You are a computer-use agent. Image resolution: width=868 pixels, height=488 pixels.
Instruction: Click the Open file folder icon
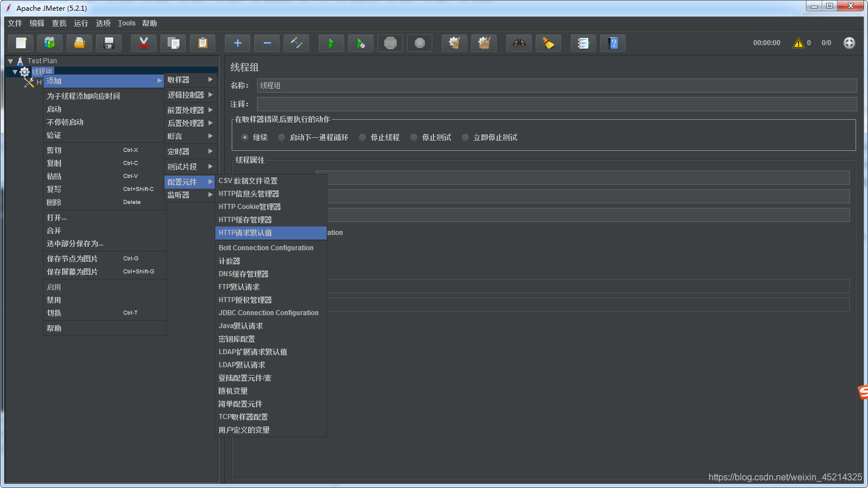click(x=80, y=43)
